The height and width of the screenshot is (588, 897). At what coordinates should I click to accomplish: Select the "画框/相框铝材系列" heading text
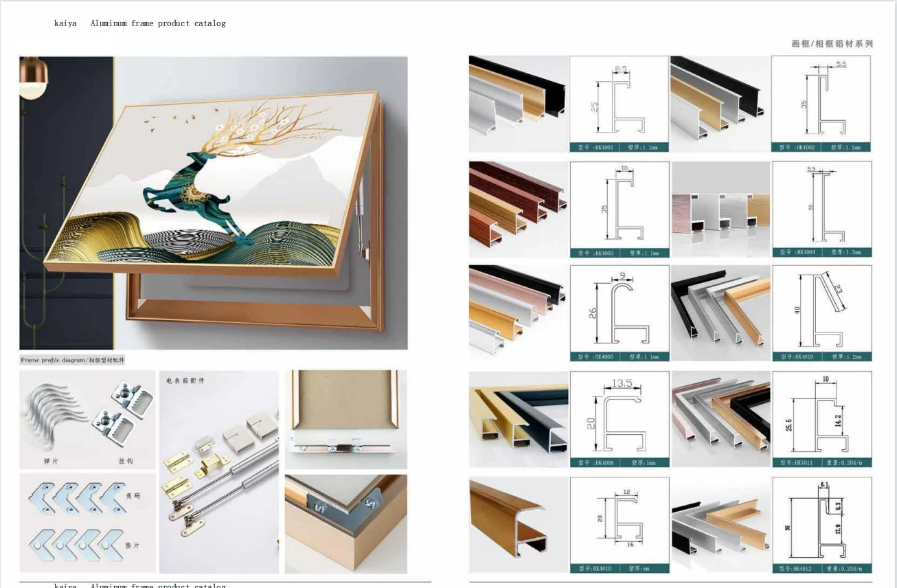832,43
